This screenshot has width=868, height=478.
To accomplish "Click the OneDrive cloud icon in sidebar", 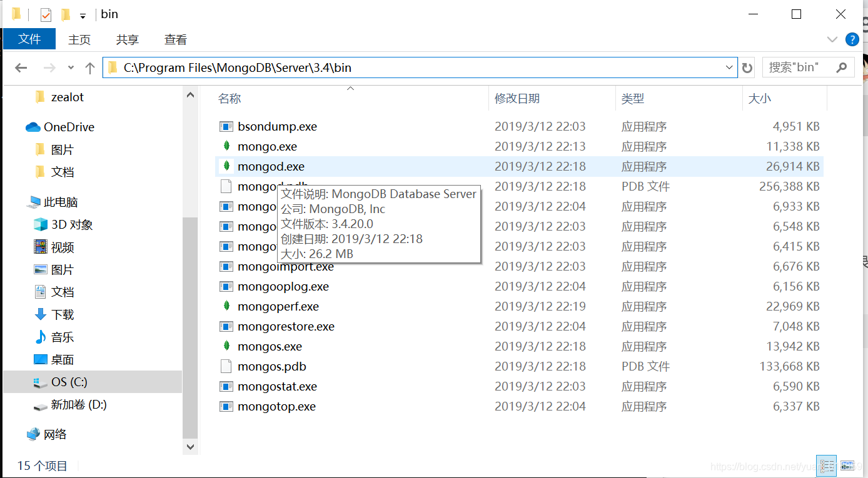I will pyautogui.click(x=33, y=127).
